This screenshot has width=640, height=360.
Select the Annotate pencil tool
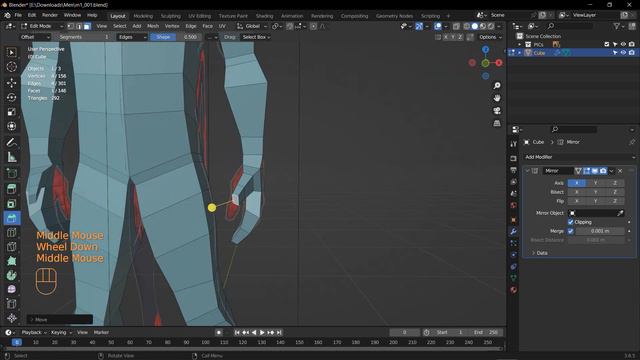[11, 142]
